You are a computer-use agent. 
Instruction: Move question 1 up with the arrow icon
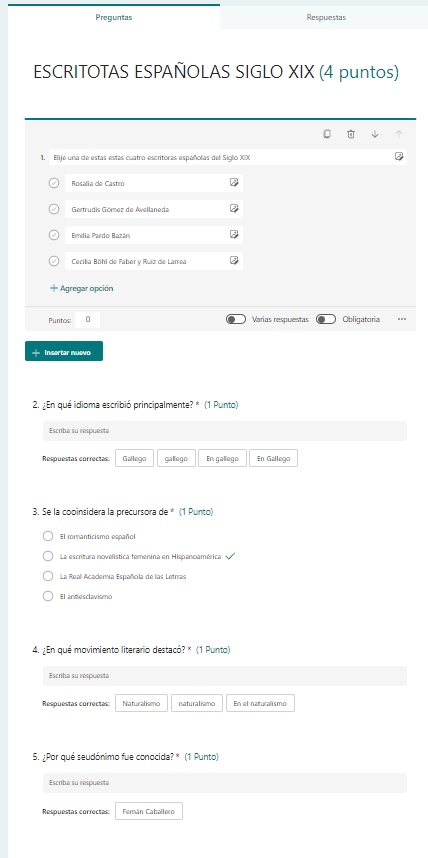pyautogui.click(x=399, y=134)
